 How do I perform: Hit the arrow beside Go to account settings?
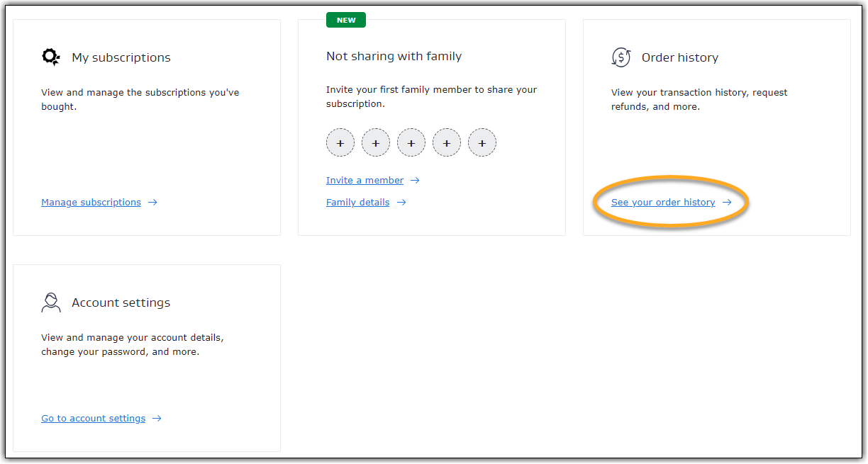(157, 419)
